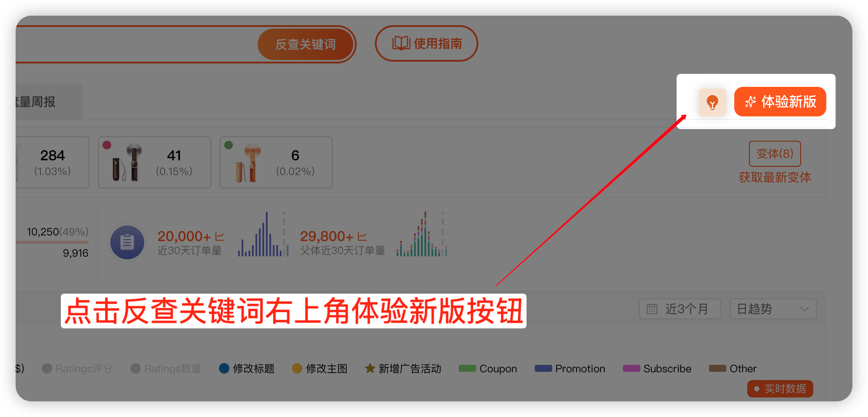Toggle the Ratings数量 legend item

[x=166, y=369]
